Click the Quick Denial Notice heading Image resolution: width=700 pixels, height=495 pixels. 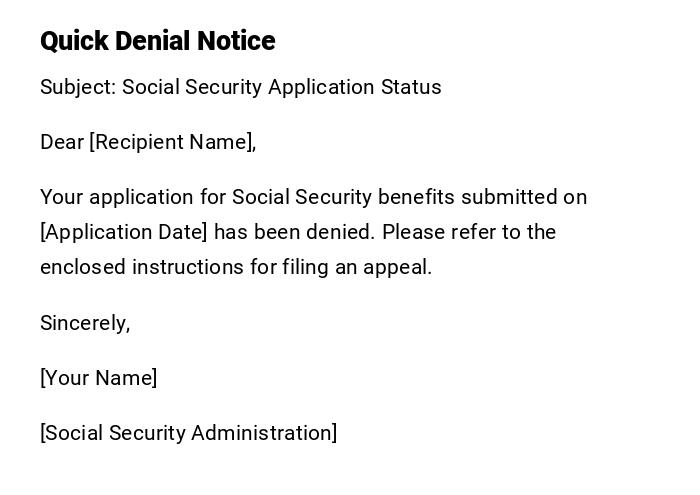coord(157,41)
